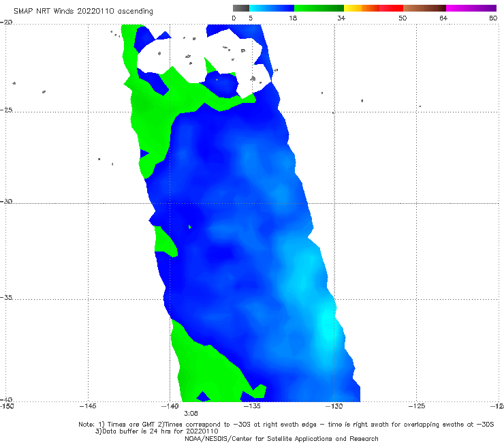Click the note '3)Data buffer is 24 hrs'
Viewport: 504px width, 443px height.
click(157, 431)
